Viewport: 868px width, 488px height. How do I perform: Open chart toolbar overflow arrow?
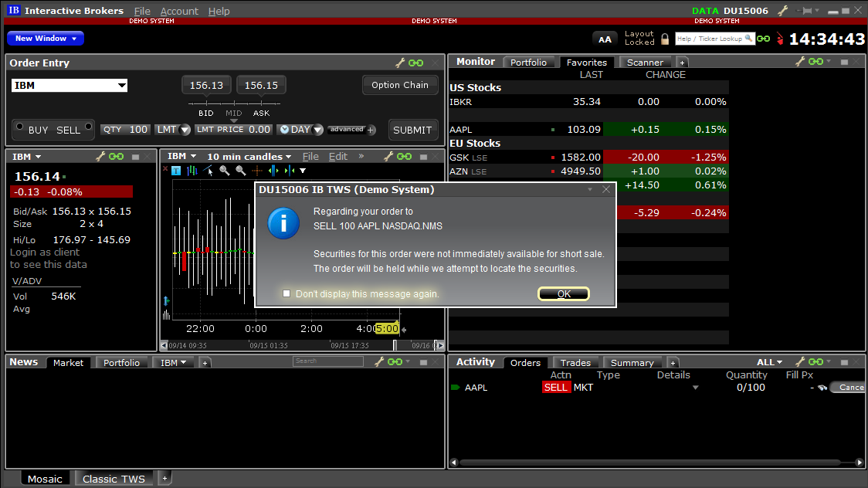[x=303, y=171]
